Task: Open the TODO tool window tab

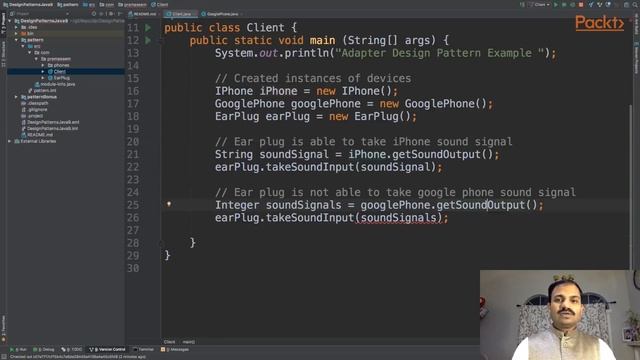Action: [x=72, y=350]
